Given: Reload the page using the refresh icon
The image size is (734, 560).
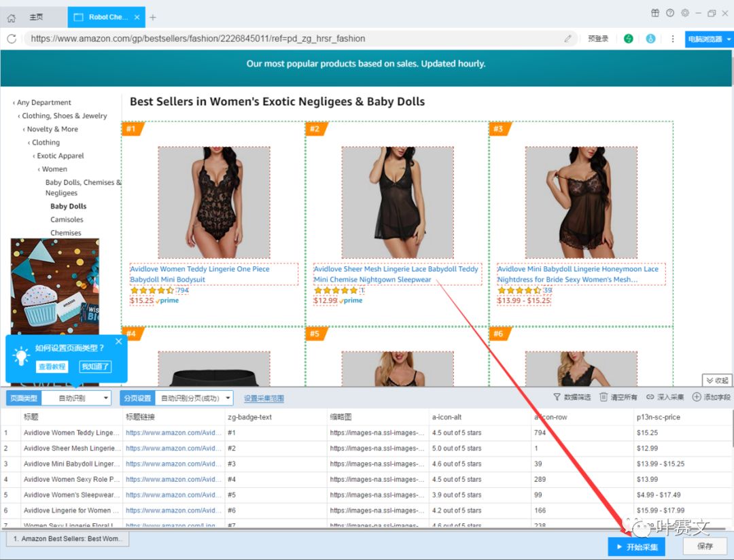Looking at the screenshot, I should [12, 39].
